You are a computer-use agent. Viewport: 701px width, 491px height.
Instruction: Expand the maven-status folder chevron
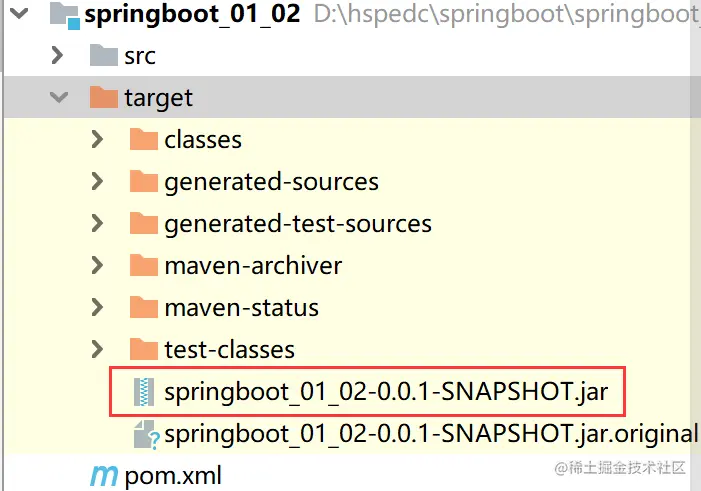point(97,307)
